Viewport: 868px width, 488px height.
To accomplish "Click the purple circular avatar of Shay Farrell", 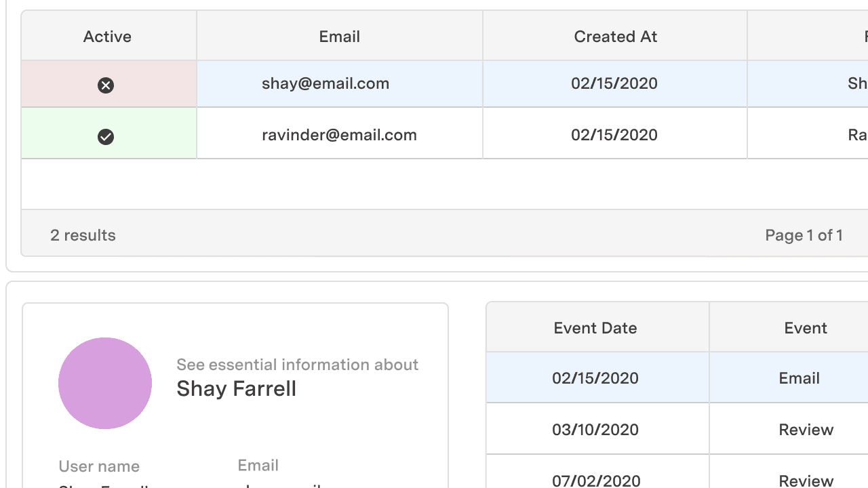I will click(105, 383).
